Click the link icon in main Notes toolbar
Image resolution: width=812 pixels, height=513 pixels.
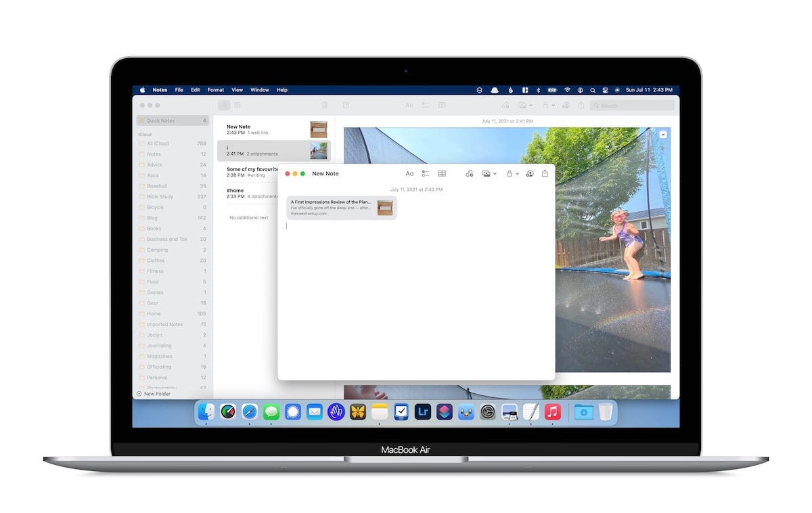505,106
